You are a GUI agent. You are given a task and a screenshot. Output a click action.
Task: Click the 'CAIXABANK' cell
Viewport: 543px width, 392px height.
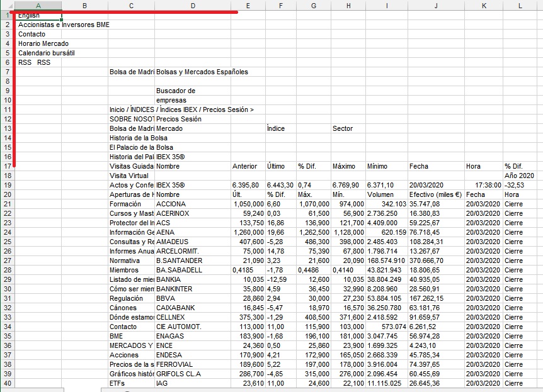coord(193,308)
